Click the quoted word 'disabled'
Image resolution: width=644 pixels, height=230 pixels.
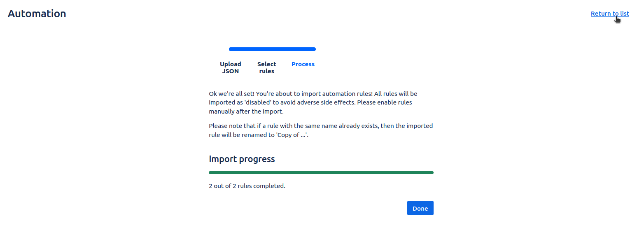[x=258, y=102]
